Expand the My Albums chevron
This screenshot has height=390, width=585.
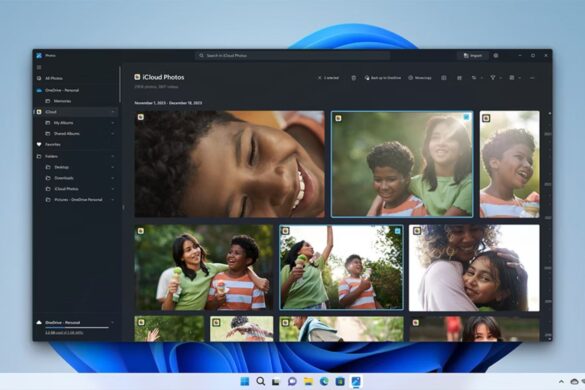(x=113, y=123)
